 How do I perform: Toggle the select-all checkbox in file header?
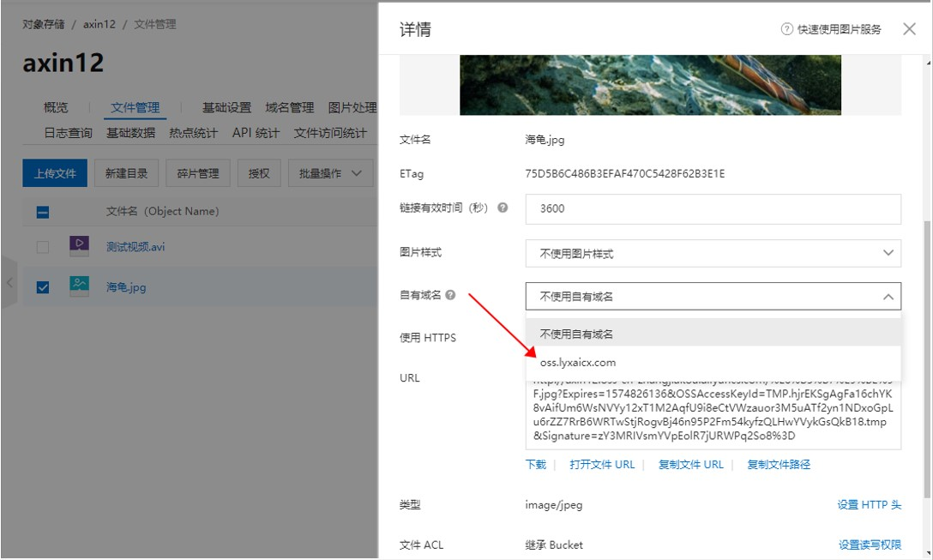[43, 211]
